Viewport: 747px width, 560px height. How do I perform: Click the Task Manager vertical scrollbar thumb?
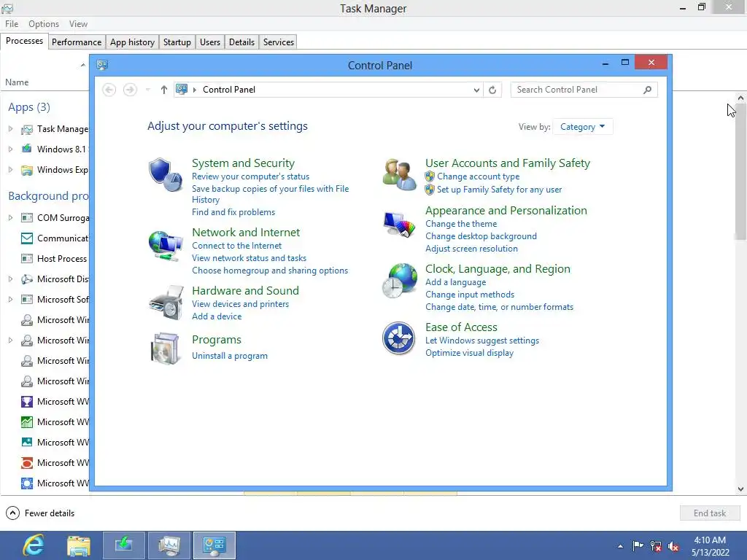tap(740, 171)
